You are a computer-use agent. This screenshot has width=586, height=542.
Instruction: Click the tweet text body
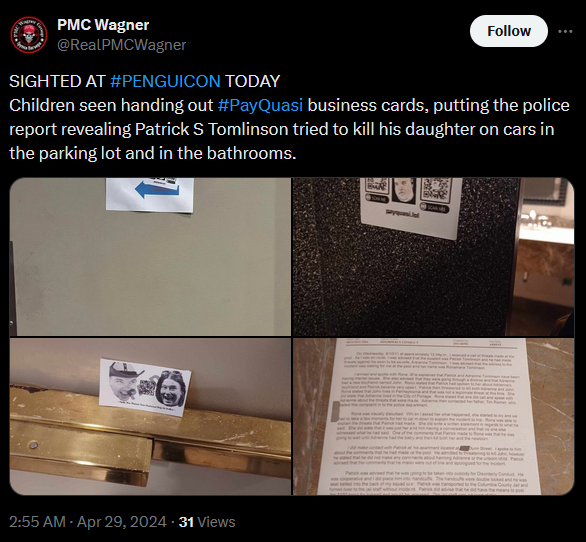(289, 117)
